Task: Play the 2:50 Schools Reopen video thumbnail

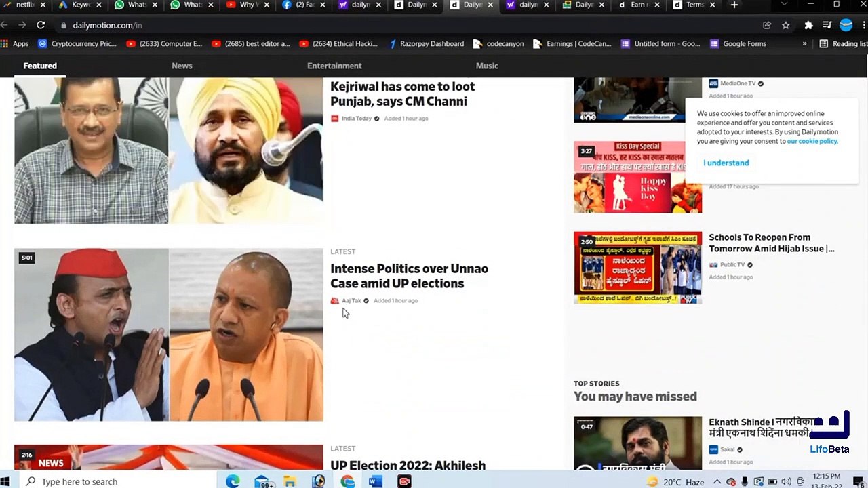Action: pos(637,268)
